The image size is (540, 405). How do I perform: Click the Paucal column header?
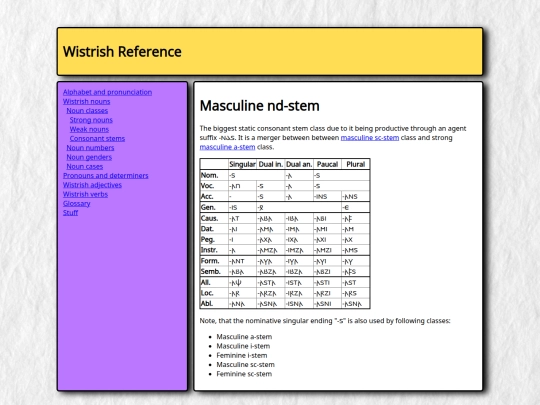[x=327, y=164]
